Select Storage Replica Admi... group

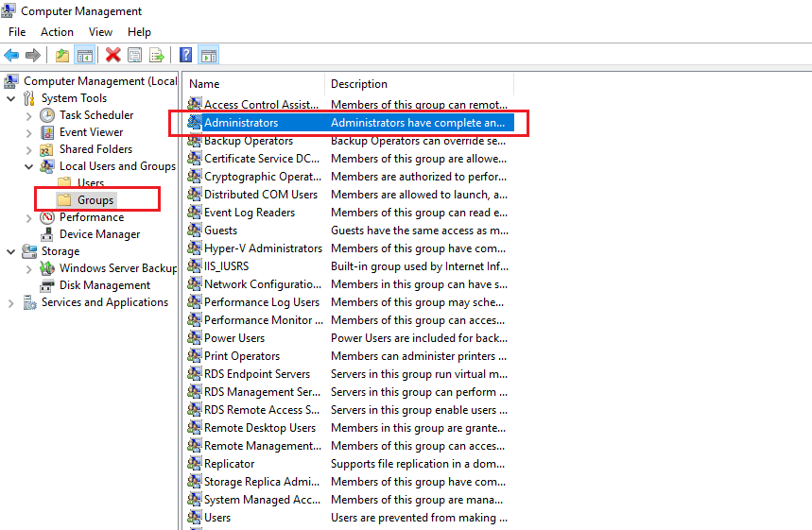click(262, 482)
